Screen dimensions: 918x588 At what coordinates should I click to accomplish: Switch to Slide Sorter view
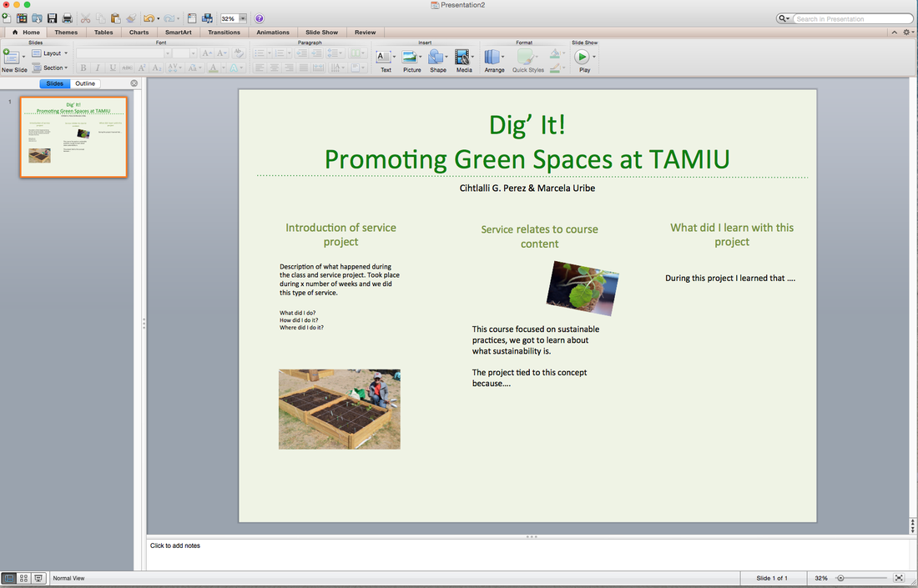23,578
